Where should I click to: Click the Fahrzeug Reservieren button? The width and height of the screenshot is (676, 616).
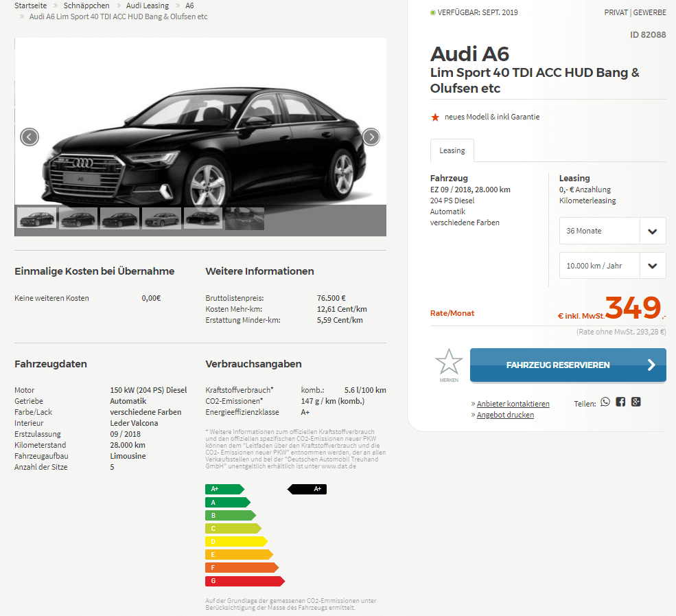[x=568, y=365]
